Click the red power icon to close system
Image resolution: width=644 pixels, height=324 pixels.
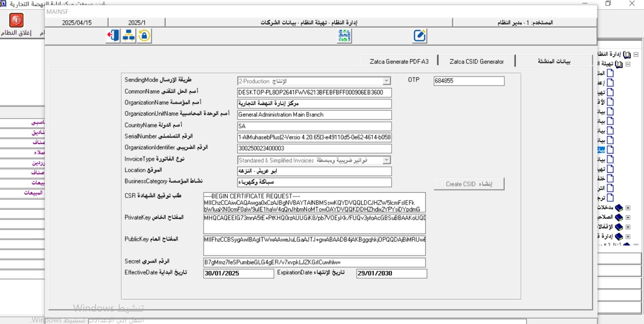click(17, 20)
